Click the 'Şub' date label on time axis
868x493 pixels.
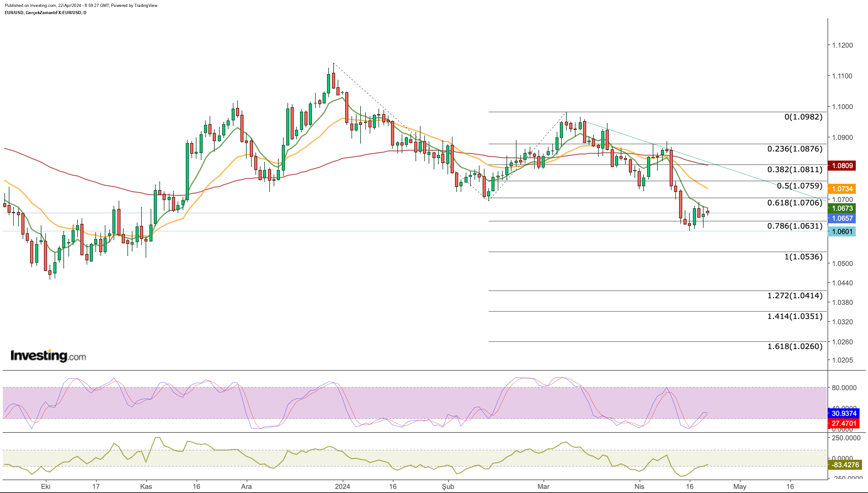click(x=448, y=486)
